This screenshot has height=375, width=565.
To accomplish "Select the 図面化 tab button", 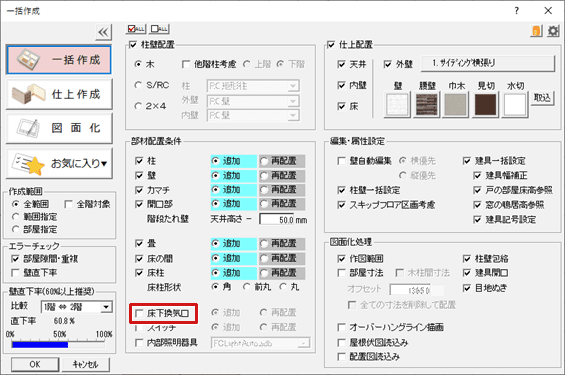I will tap(59, 128).
